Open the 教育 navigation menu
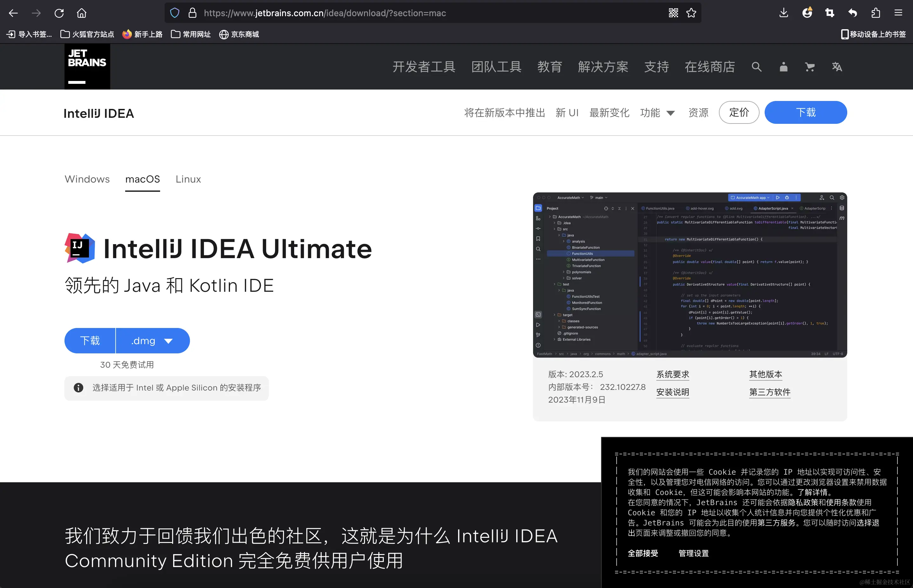Viewport: 913px width, 588px height. pyautogui.click(x=550, y=67)
